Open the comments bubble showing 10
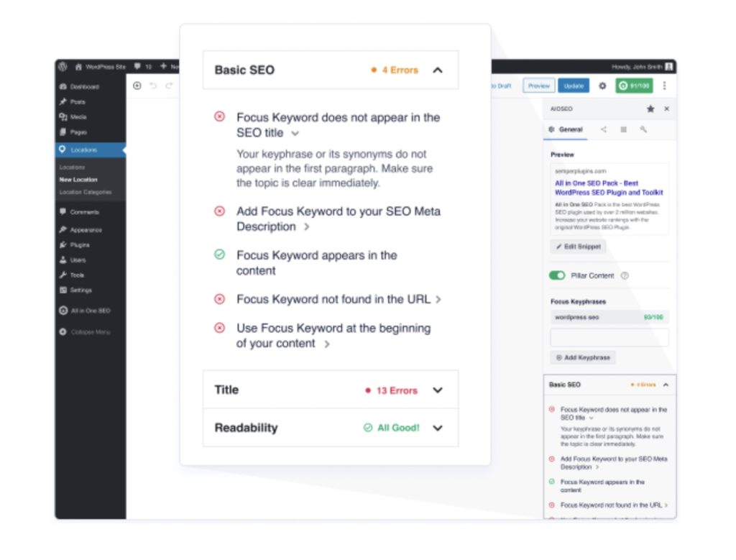Screen dimensions: 736x560 click(x=143, y=67)
